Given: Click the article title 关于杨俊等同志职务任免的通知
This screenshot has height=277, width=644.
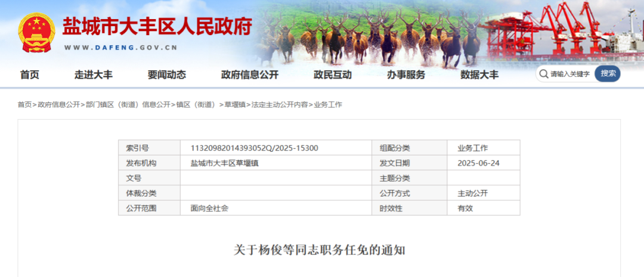Looking at the screenshot, I should (319, 250).
